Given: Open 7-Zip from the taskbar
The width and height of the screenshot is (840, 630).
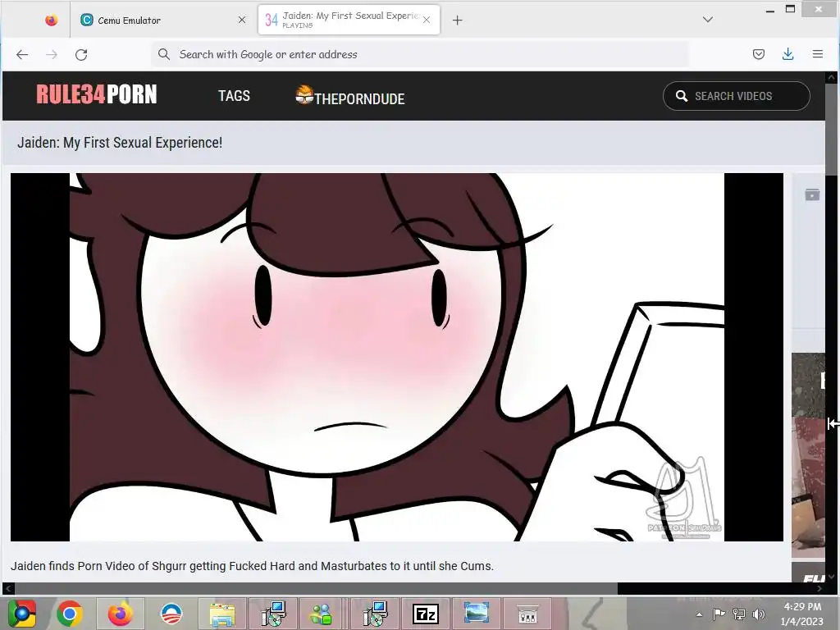Looking at the screenshot, I should pos(426,614).
